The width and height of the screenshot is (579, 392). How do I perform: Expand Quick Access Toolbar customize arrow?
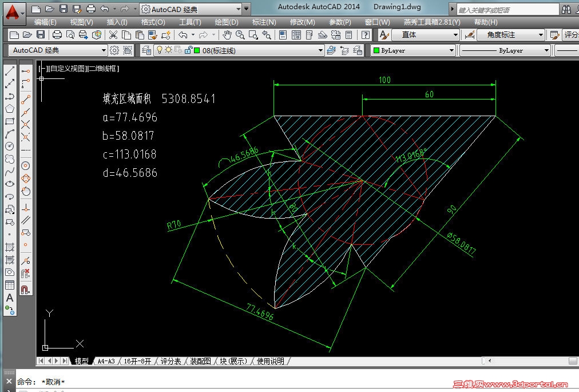click(246, 9)
